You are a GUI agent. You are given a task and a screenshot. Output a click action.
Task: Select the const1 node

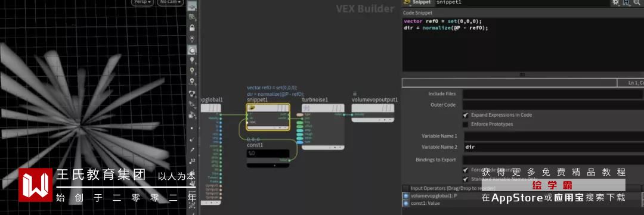click(x=268, y=158)
